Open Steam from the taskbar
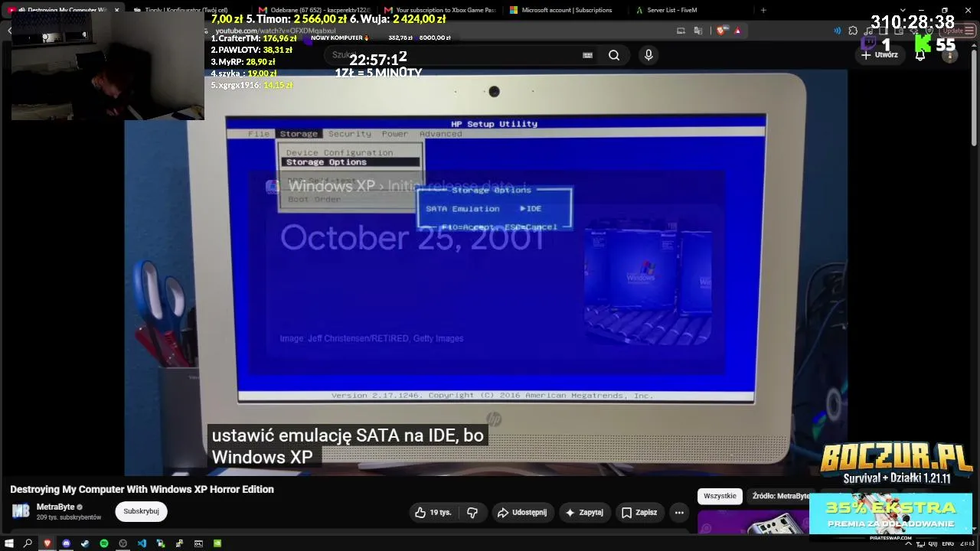This screenshot has height=551, width=980. click(85, 543)
